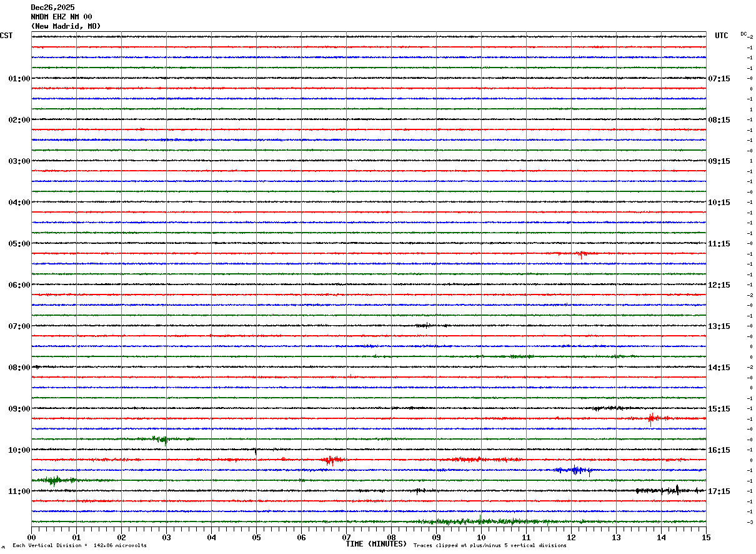Select the 17:15 UTC row label
756x554 pixels.
pos(719,491)
